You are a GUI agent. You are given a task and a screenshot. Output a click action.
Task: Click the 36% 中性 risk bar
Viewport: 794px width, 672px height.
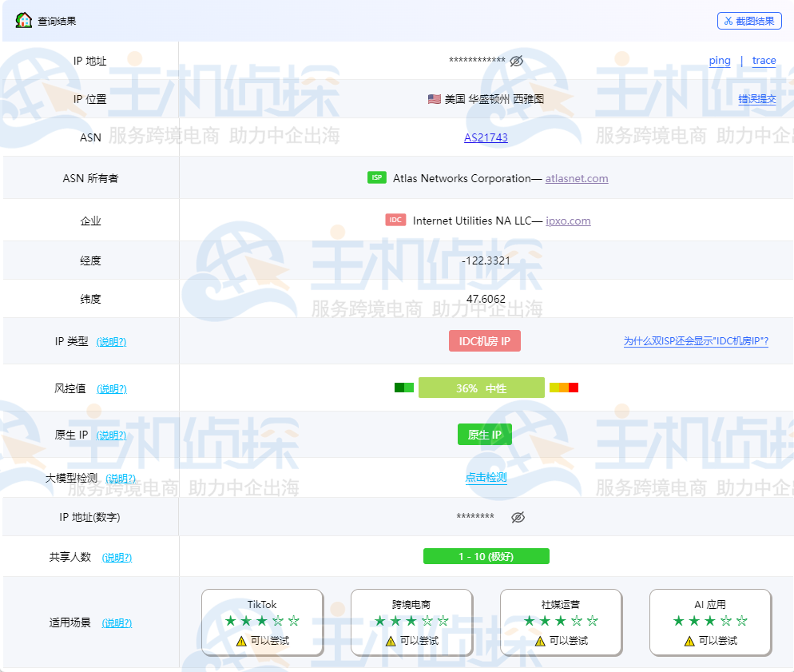click(x=481, y=388)
